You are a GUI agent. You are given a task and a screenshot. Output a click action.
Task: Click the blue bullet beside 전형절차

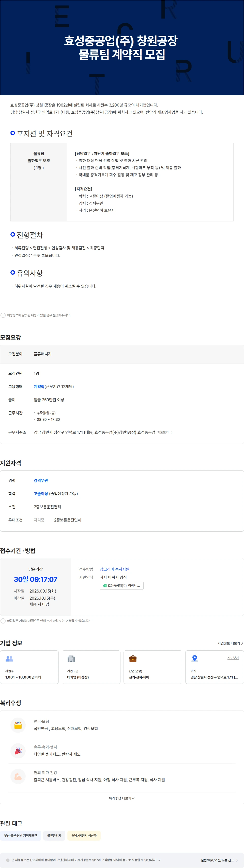(13, 235)
